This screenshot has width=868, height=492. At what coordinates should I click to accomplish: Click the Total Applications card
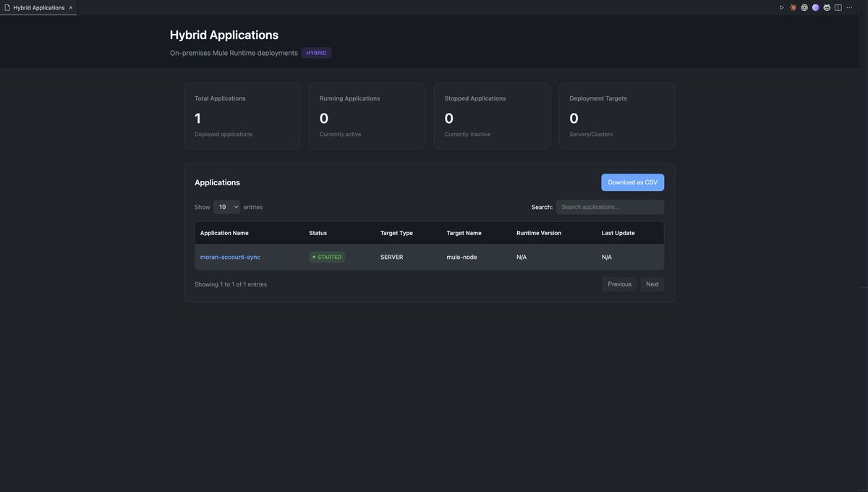click(x=242, y=116)
